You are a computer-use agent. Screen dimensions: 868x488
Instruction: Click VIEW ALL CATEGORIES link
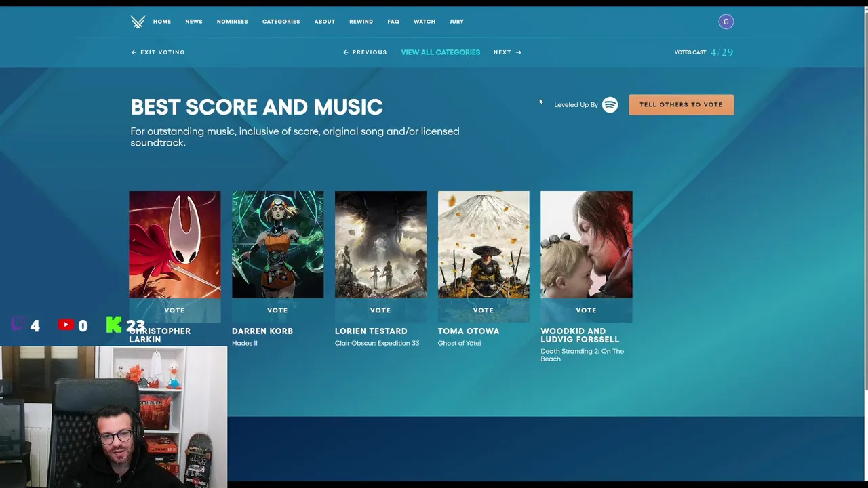440,52
